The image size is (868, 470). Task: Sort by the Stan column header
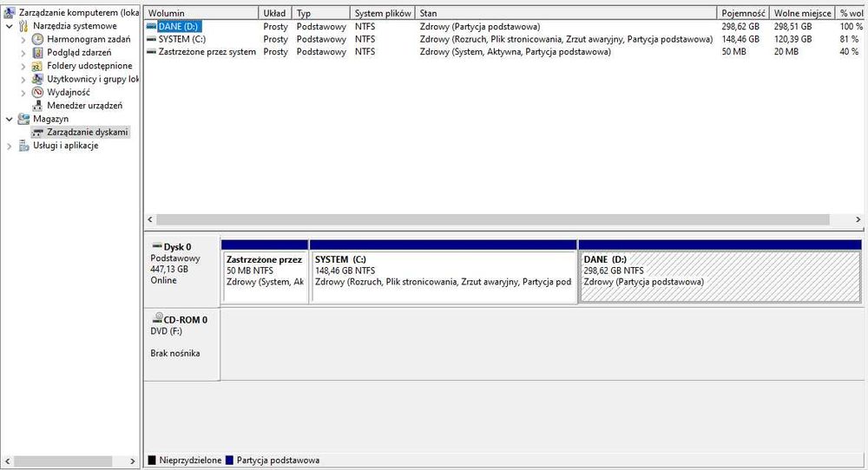(x=566, y=13)
